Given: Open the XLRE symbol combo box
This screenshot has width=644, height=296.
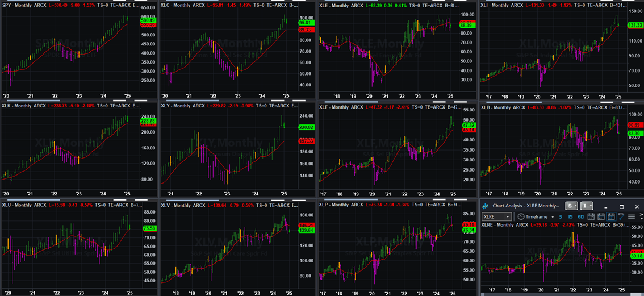Looking at the screenshot, I should tap(496, 216).
